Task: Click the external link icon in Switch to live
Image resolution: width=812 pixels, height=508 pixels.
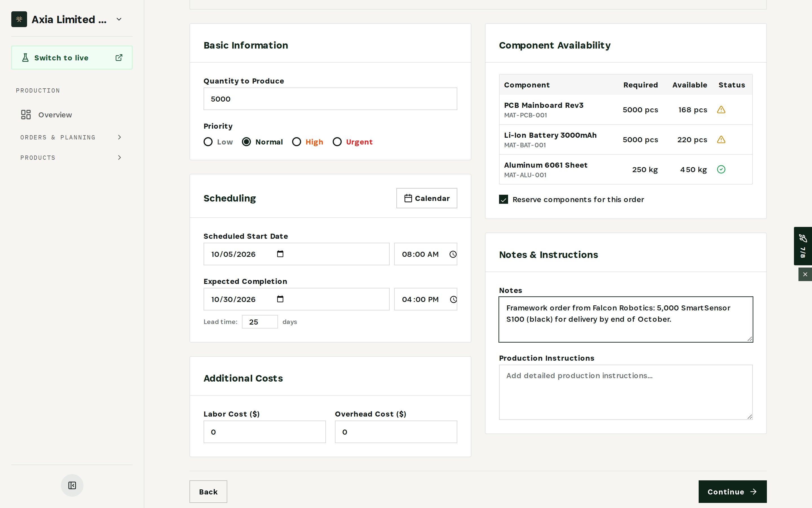Action: pyautogui.click(x=119, y=58)
